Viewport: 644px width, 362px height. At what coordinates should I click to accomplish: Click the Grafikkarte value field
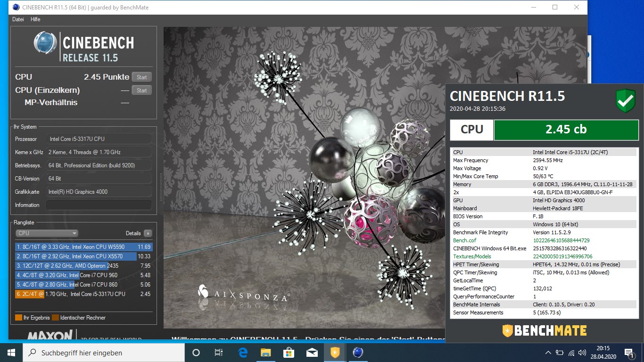pyautogui.click(x=99, y=192)
